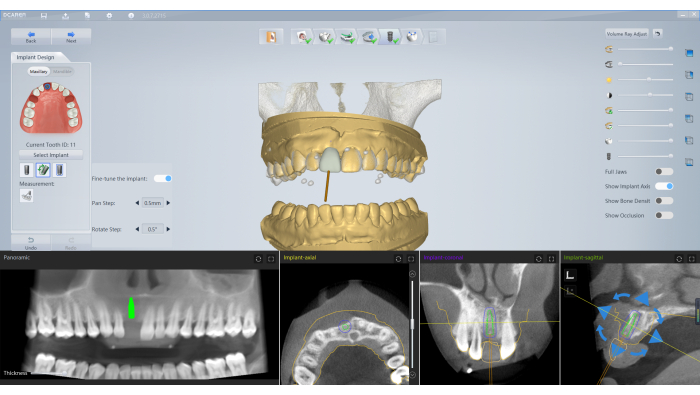Click the Select Implant button
700x395 pixels.
click(x=51, y=155)
